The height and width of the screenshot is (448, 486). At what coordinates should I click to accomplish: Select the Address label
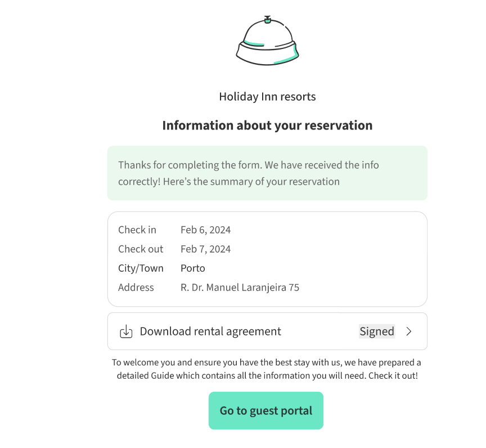tap(136, 287)
